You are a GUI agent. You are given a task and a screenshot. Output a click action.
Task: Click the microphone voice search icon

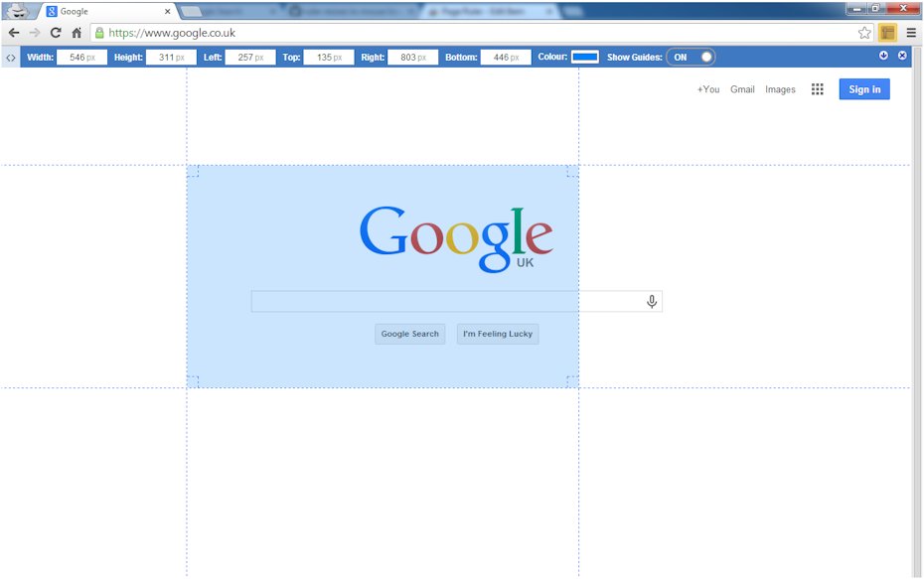(652, 300)
